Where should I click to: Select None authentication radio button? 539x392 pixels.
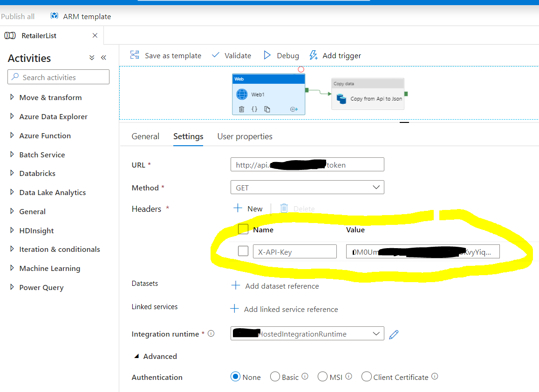tap(235, 377)
